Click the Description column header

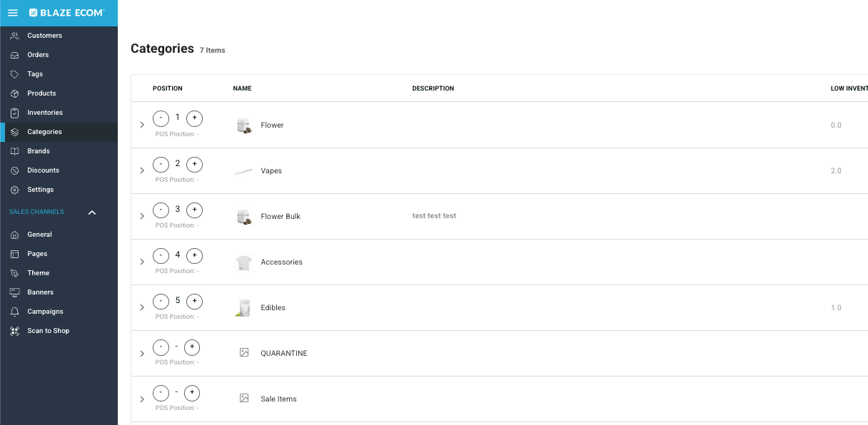click(433, 88)
